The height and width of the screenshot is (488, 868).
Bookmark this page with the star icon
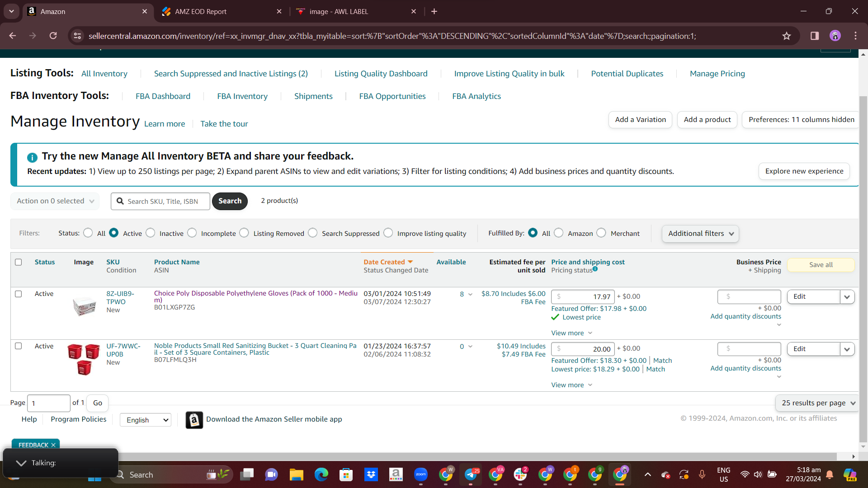[x=787, y=36]
